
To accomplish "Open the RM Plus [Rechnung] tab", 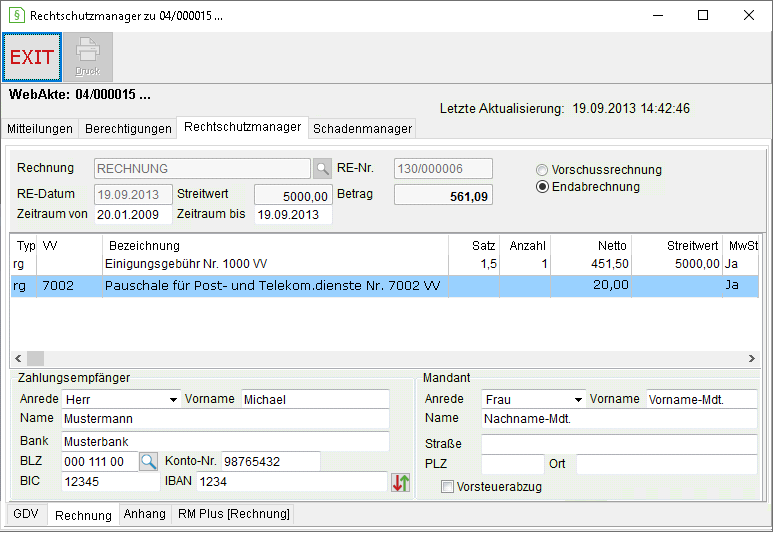I will 234,514.
